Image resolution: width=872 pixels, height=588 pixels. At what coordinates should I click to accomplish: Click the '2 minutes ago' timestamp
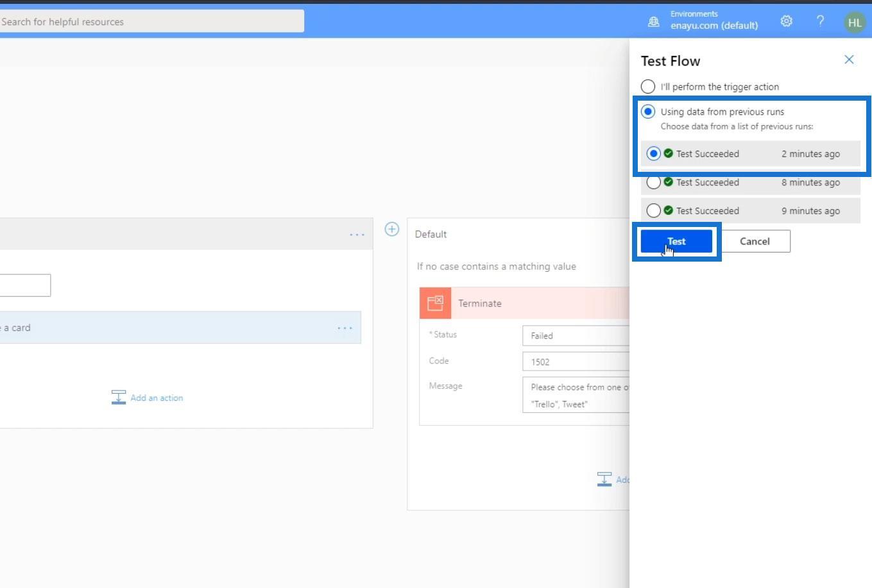pos(810,154)
